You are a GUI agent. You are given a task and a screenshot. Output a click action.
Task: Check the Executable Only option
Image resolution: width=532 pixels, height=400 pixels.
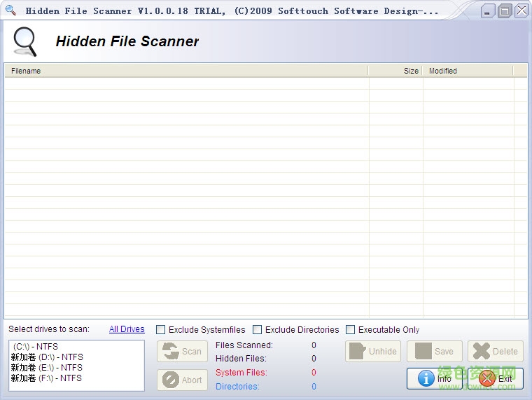[x=351, y=330]
